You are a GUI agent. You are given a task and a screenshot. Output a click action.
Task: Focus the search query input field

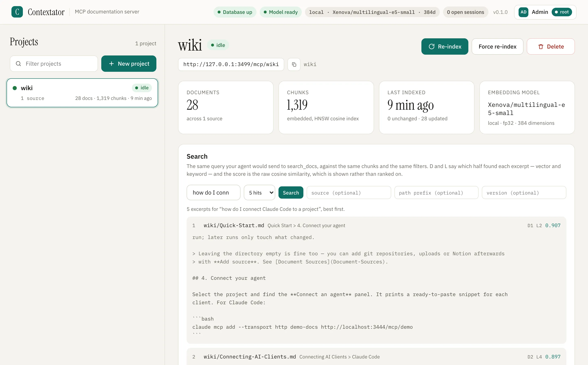coord(213,193)
